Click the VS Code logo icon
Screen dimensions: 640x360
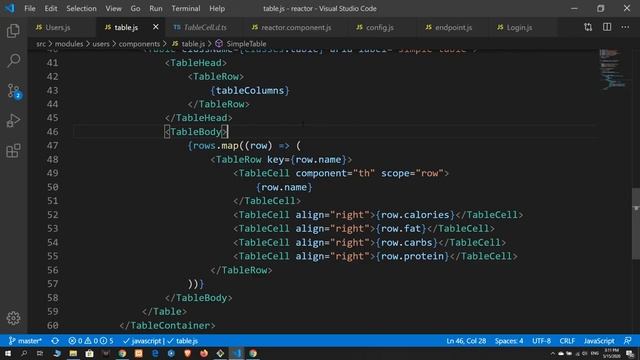click(x=9, y=8)
